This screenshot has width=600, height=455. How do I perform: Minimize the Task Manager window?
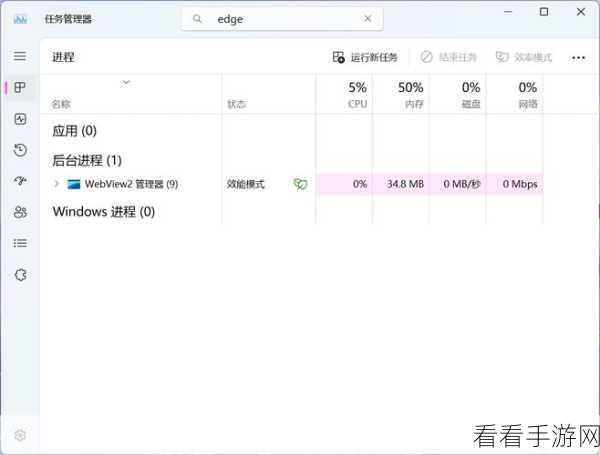click(508, 12)
